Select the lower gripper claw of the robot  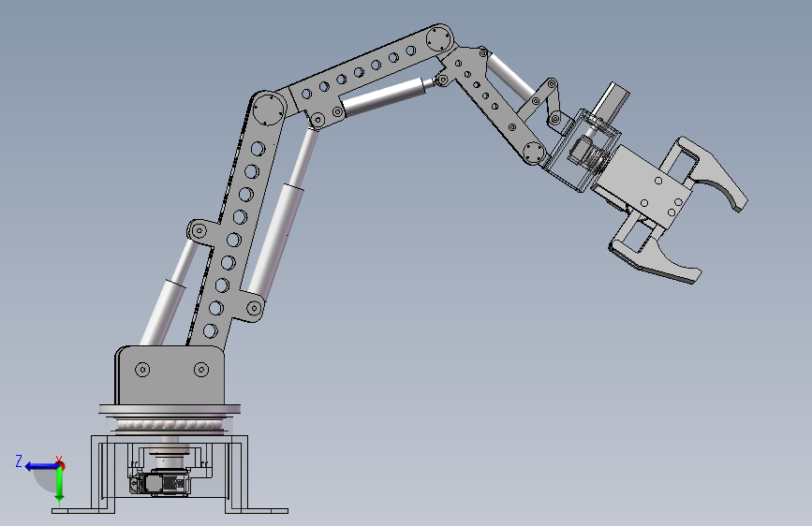point(654,253)
